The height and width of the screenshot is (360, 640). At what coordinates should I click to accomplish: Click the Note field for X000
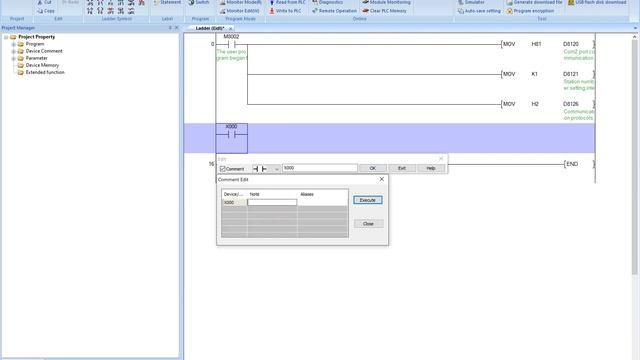[x=272, y=202]
